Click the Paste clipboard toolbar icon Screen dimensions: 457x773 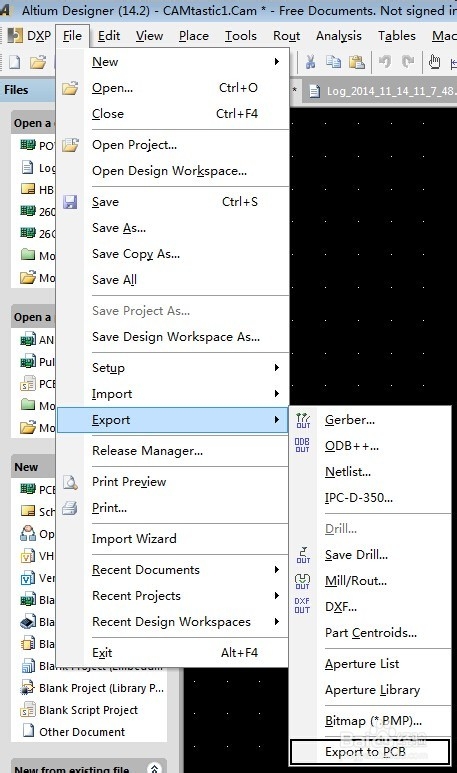pos(356,62)
